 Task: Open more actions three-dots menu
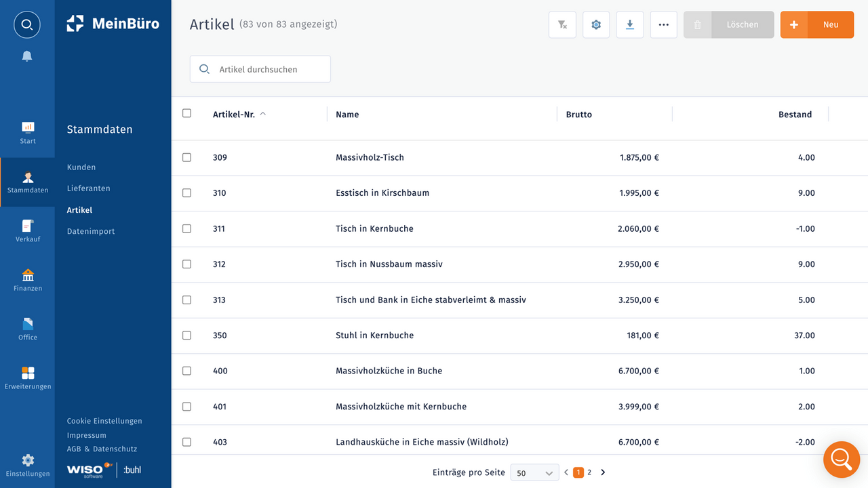[664, 24]
